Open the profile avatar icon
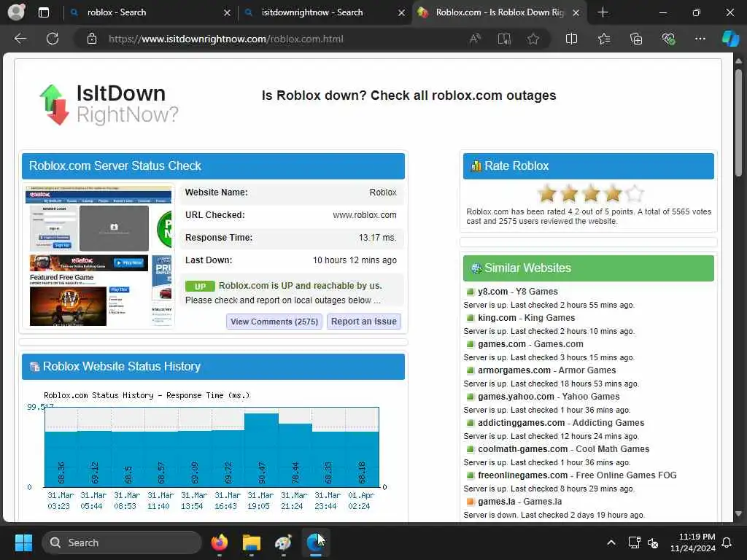The height and width of the screenshot is (560, 747). pyautogui.click(x=16, y=12)
